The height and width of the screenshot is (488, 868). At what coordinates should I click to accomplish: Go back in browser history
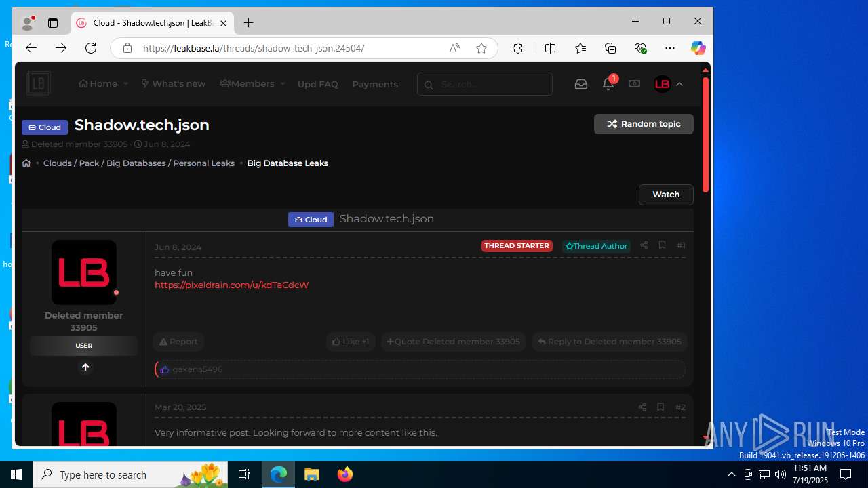coord(31,48)
